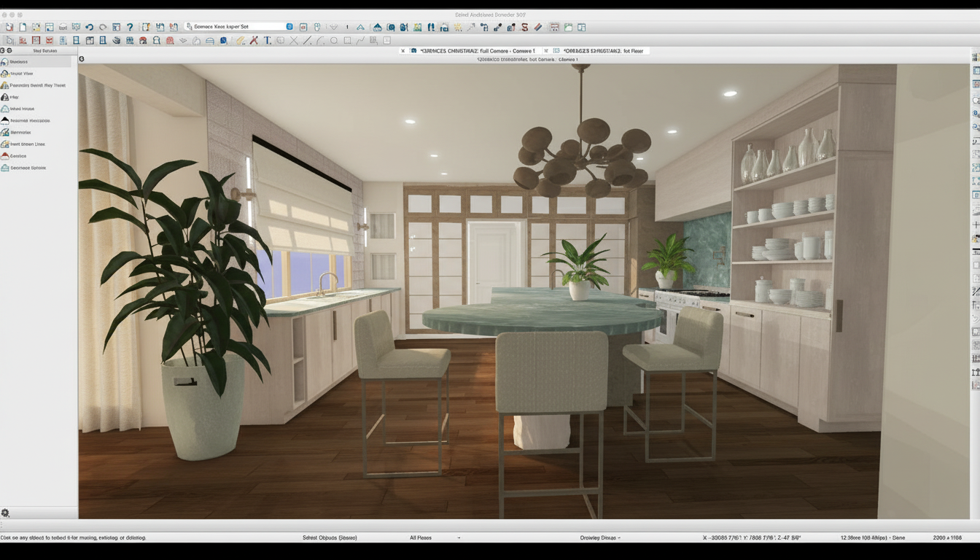Viewport: 980px width, 560px height.
Task: Open Help via the question mark icon
Action: tap(130, 27)
